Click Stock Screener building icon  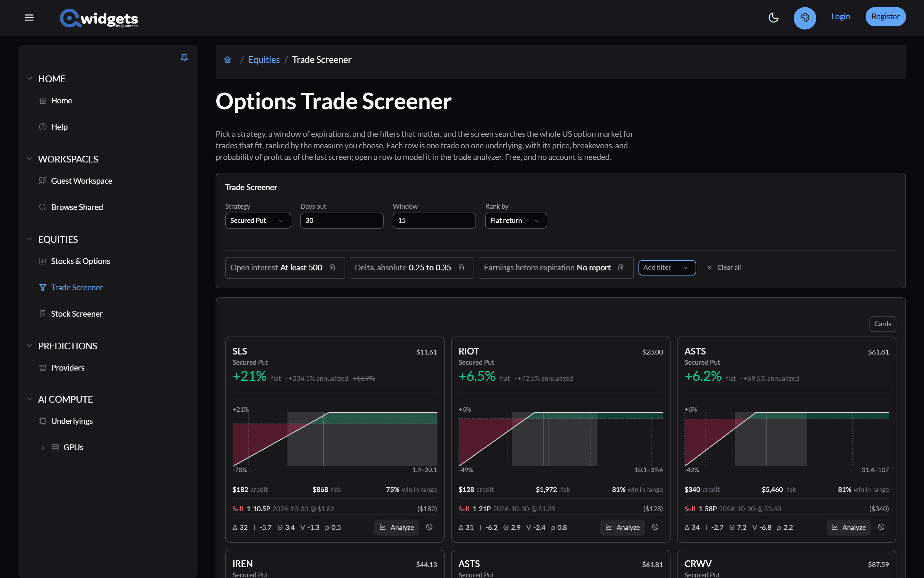tap(43, 314)
